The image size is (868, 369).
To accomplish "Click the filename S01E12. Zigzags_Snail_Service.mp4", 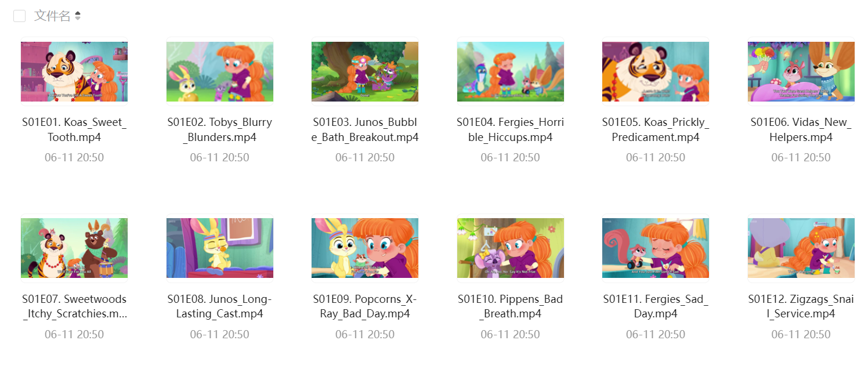I will coord(801,306).
